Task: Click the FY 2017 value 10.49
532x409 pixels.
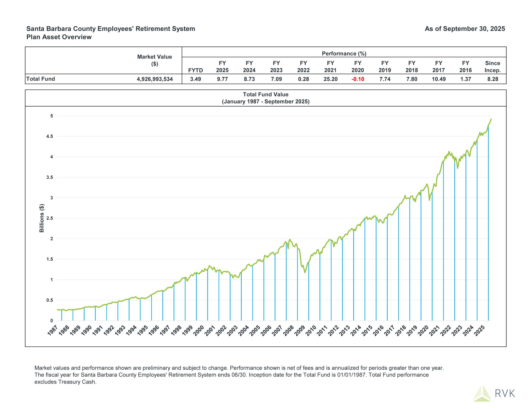Action: pos(438,79)
